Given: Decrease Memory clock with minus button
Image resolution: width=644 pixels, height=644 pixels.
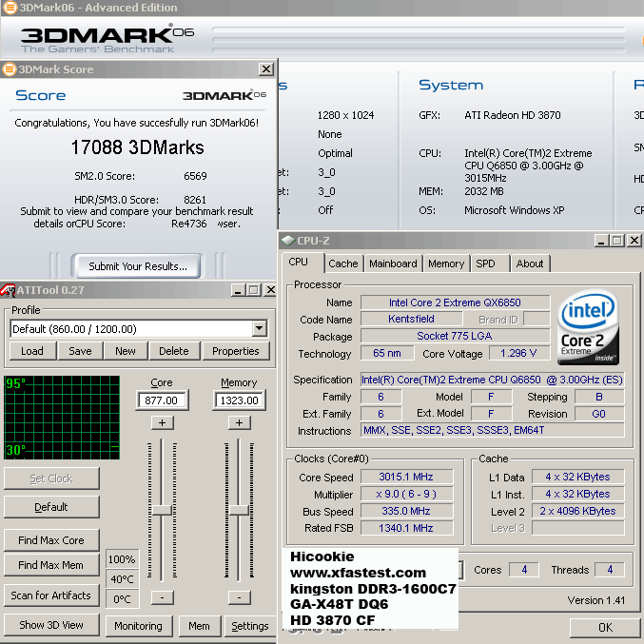Looking at the screenshot, I should 239,597.
